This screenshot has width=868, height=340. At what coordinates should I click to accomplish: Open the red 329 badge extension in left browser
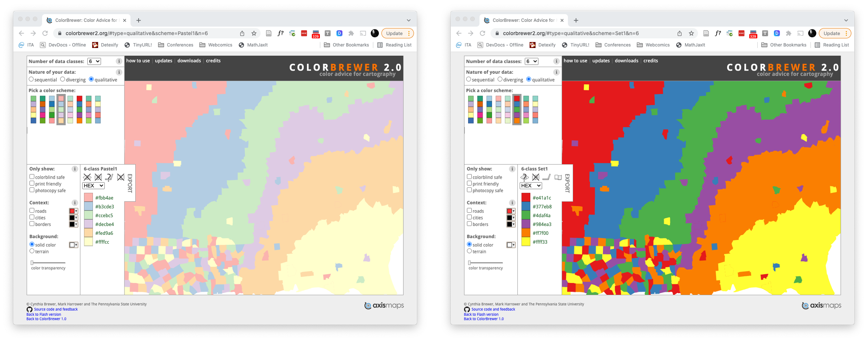pos(316,34)
